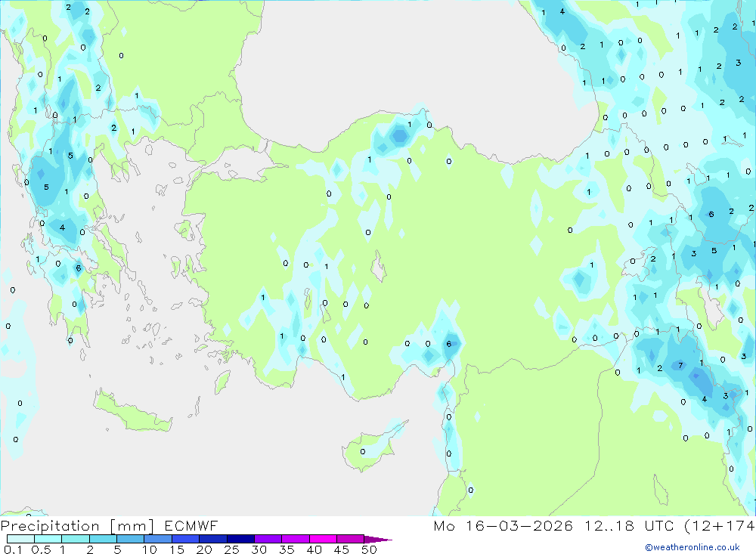Viewport: 756px width, 554px height.
Task: Click the 2–5 mm legend color swatch
Action: [103, 539]
